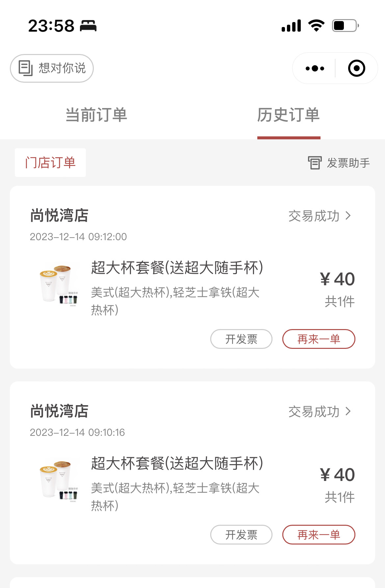Tap the Wi-Fi status icon

[316, 26]
